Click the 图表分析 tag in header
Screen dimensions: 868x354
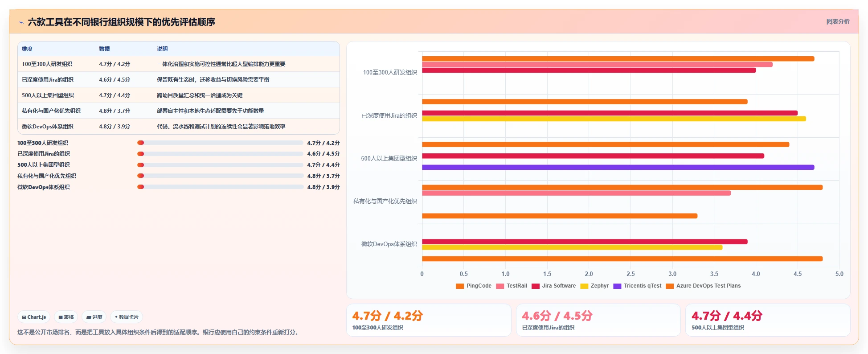(838, 21)
